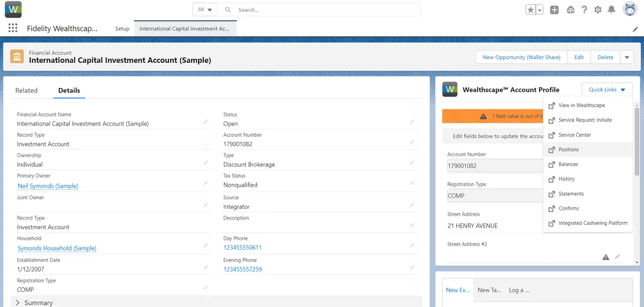Choose Positions from Quick Links

click(x=589, y=150)
